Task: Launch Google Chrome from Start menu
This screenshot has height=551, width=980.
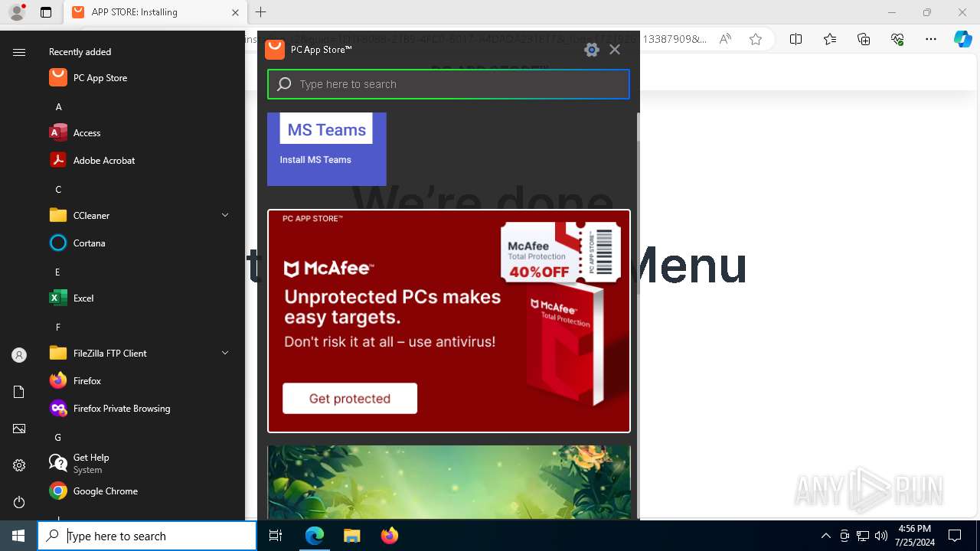Action: point(141,491)
